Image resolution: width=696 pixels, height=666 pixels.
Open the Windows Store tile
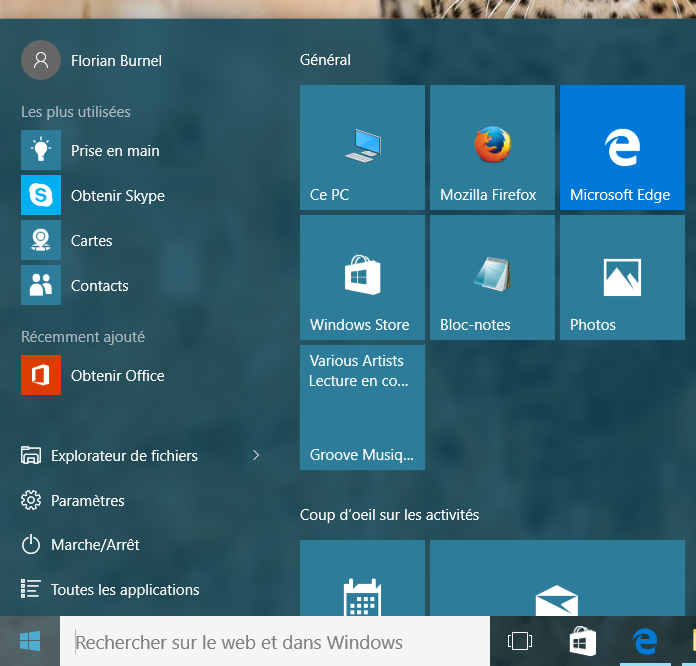coord(362,278)
